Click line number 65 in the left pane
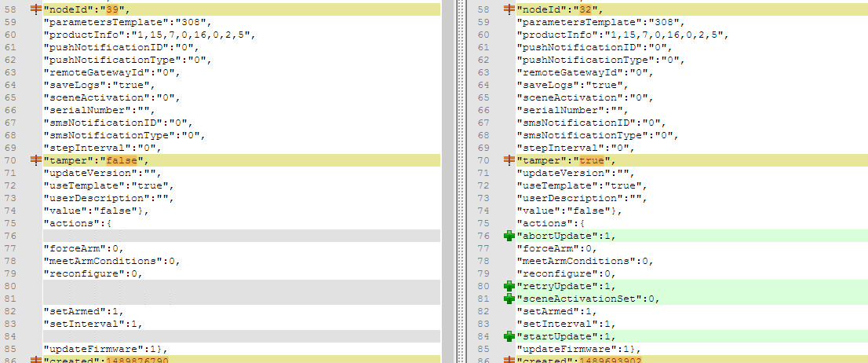The height and width of the screenshot is (363, 868). 11,97
